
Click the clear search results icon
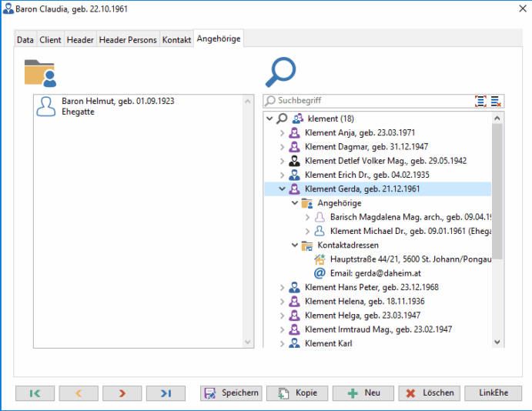pyautogui.click(x=496, y=101)
